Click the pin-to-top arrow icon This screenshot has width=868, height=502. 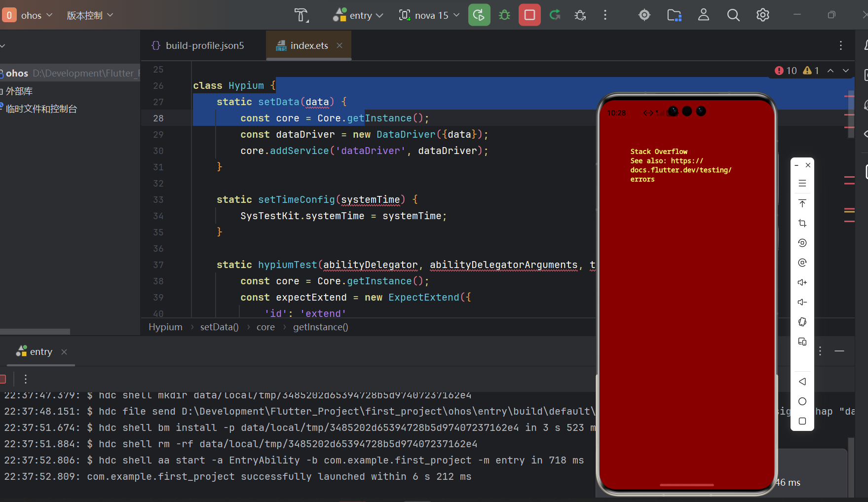point(802,203)
